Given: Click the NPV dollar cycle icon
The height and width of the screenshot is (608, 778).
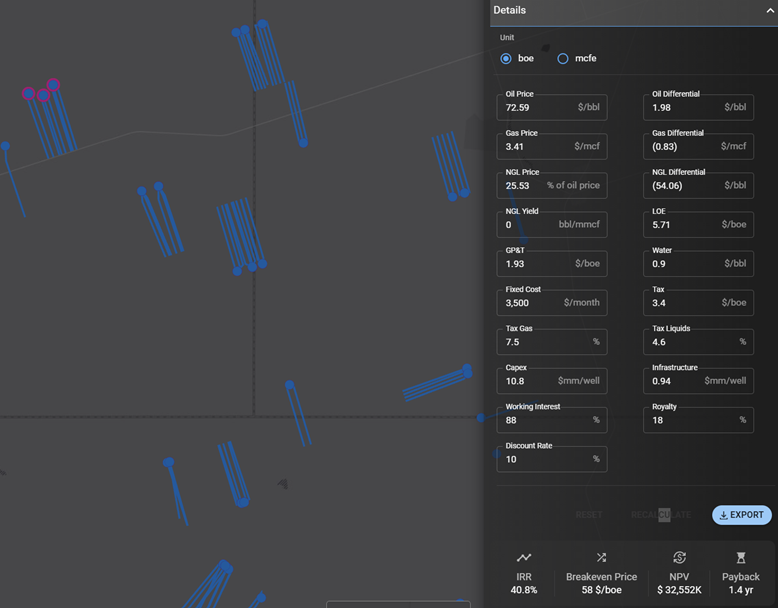Looking at the screenshot, I should [679, 557].
